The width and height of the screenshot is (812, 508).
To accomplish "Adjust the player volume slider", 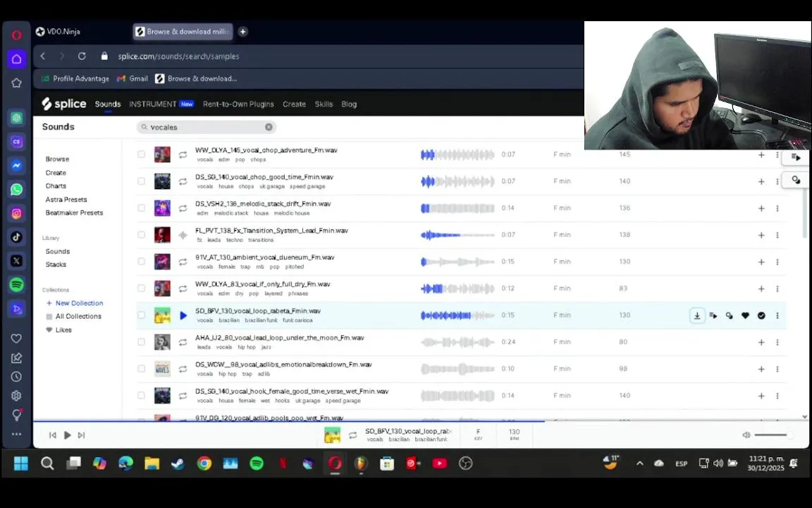I will click(x=770, y=435).
